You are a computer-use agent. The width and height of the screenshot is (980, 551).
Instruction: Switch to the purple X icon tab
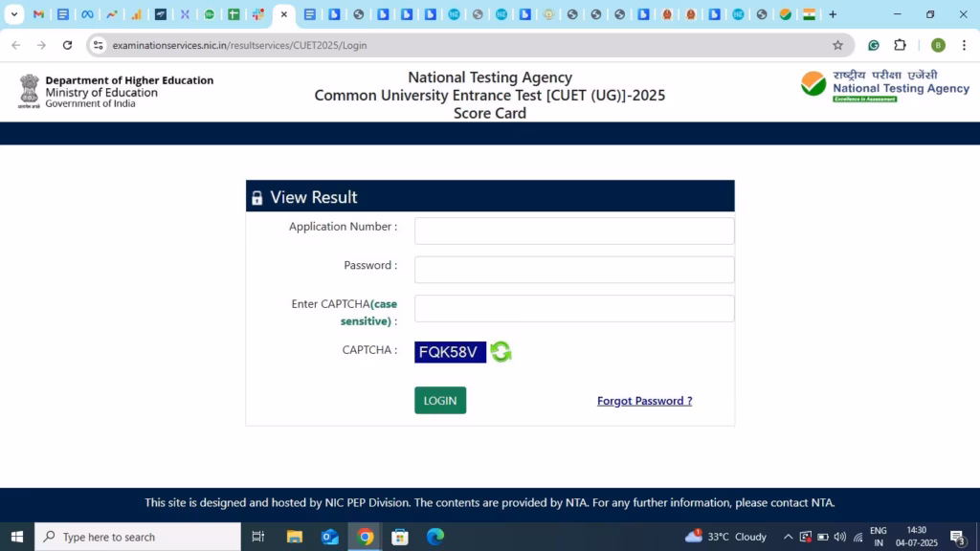(185, 14)
